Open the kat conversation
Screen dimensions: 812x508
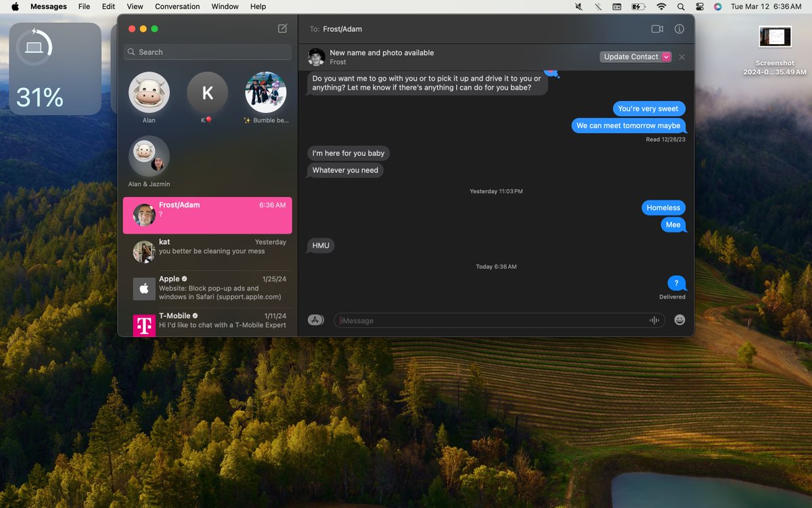[208, 252]
